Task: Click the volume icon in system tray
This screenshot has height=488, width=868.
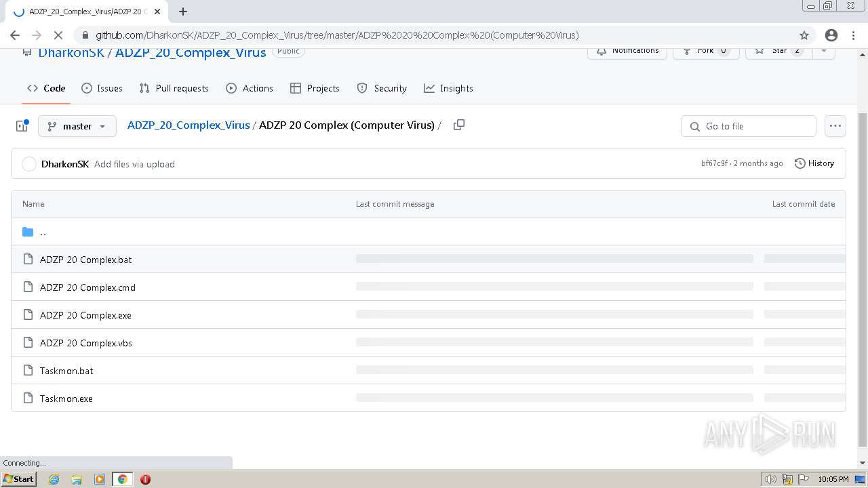Action: [771, 479]
